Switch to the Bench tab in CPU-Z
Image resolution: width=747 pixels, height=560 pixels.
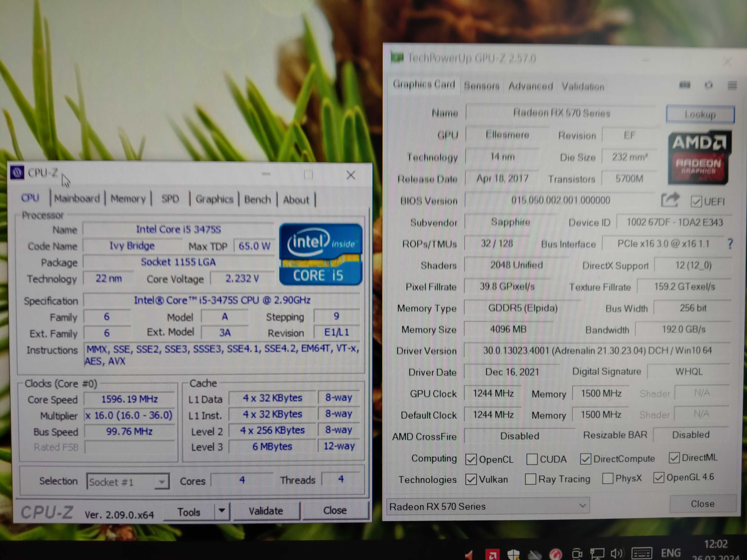258,200
